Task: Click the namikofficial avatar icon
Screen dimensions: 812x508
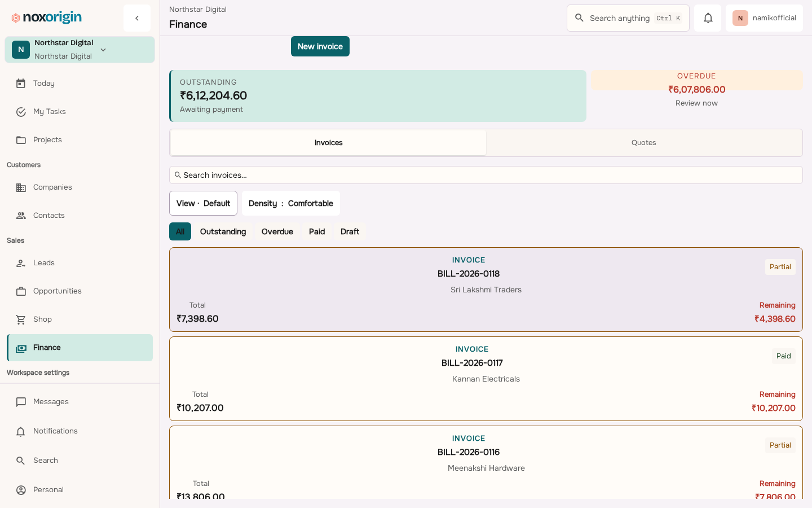Action: [x=740, y=18]
